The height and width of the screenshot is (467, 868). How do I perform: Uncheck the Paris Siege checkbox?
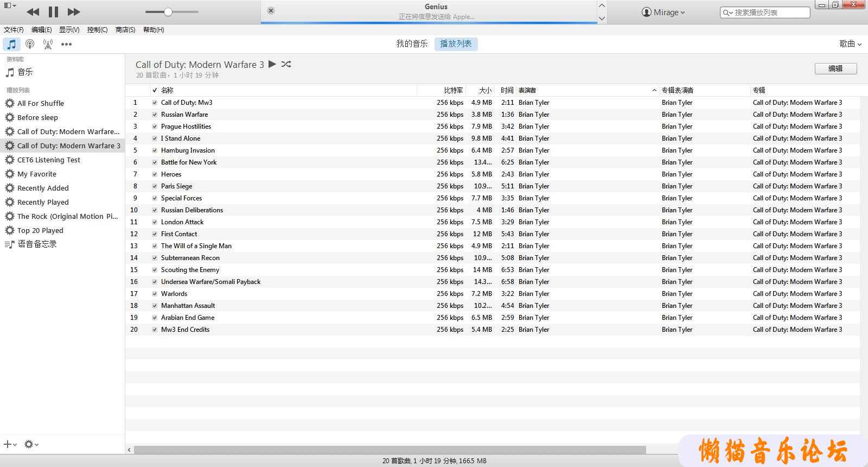click(x=155, y=186)
